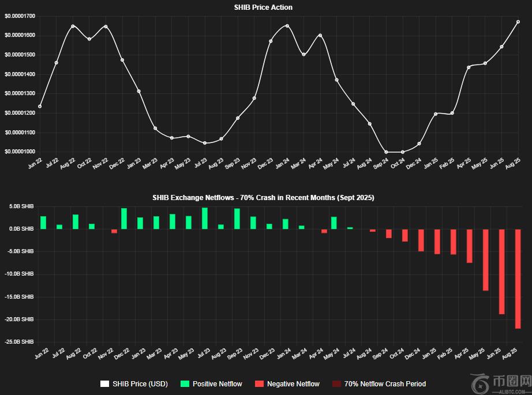Click the green Positive Netflow legend swatch
Viewport: 532px width, 395px height.
pyautogui.click(x=185, y=383)
